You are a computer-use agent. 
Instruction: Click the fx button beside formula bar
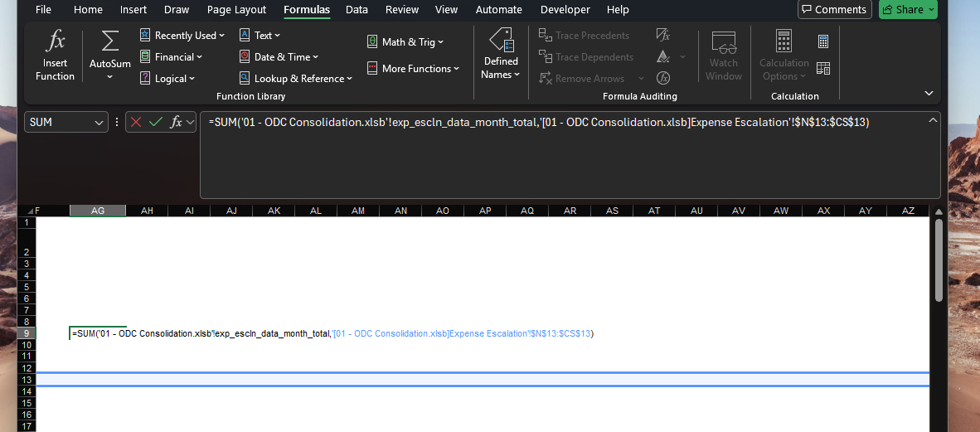(176, 122)
